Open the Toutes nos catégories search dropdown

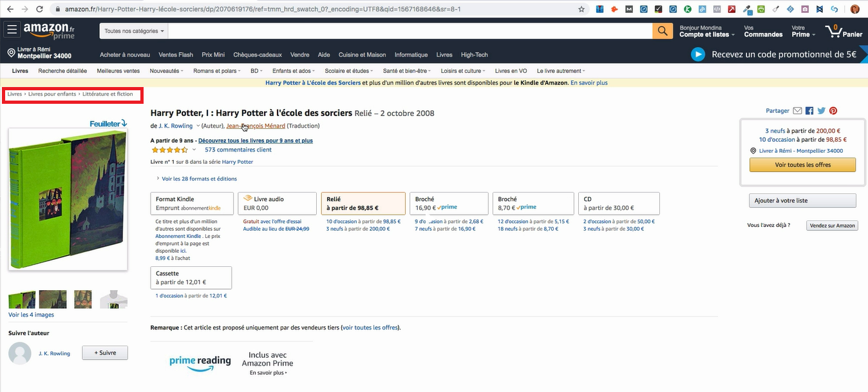135,31
